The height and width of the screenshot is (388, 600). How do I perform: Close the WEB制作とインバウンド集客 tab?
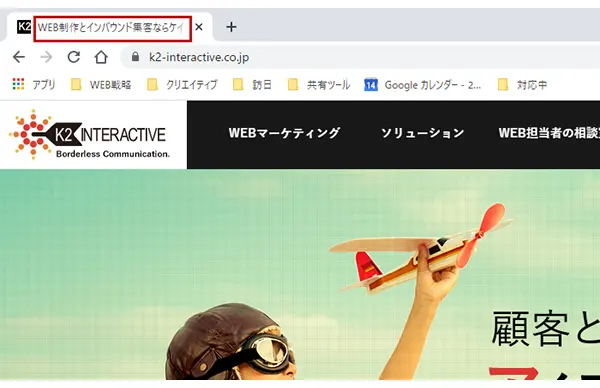[x=199, y=27]
